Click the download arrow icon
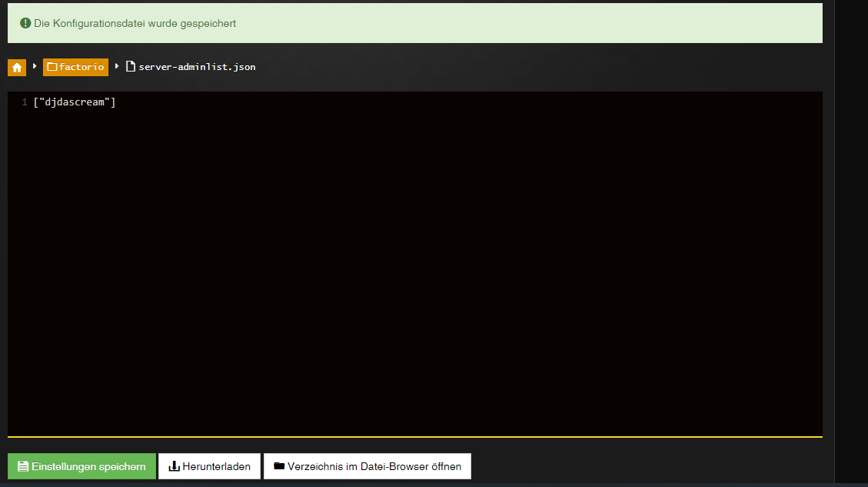The image size is (868, 487). pyautogui.click(x=174, y=466)
